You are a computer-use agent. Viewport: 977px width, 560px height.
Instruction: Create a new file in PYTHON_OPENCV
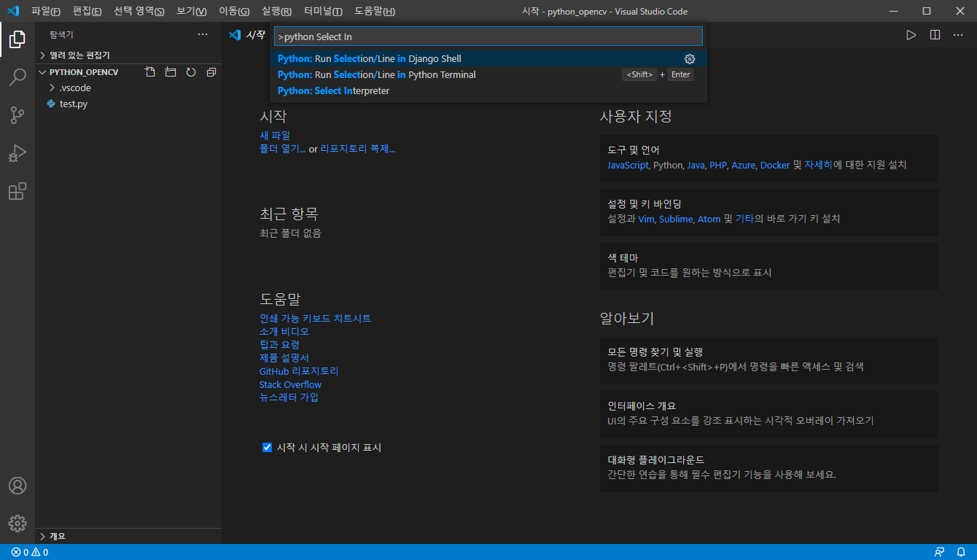tap(150, 72)
